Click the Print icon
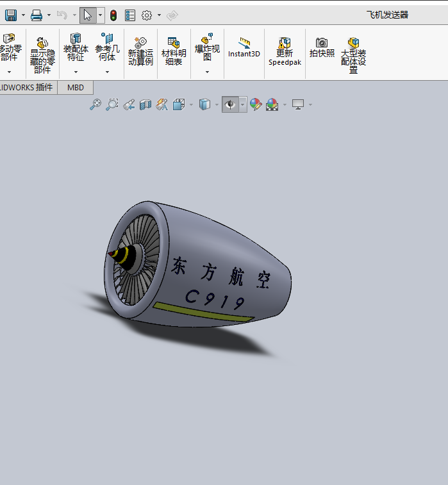The height and width of the screenshot is (485, 448). 37,15
